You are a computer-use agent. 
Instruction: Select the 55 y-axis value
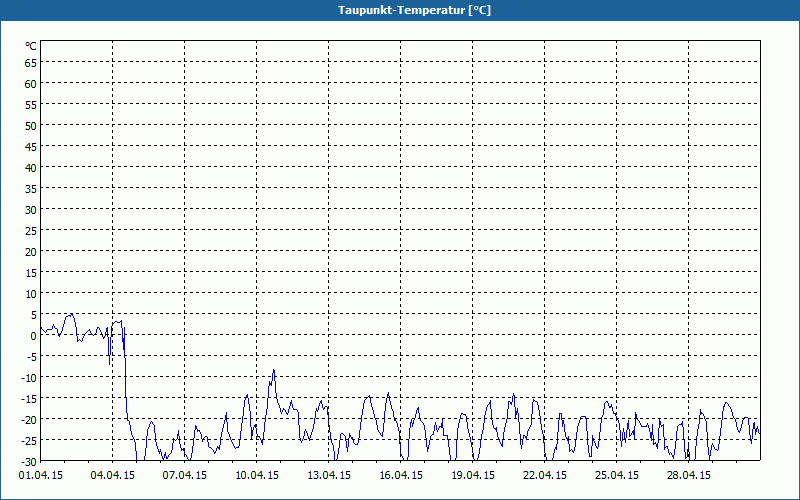coord(31,105)
